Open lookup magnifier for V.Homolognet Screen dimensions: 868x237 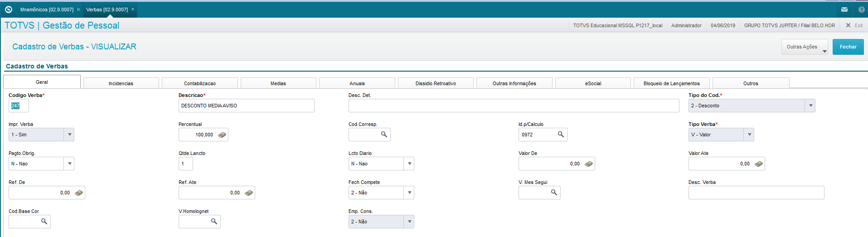[214, 222]
